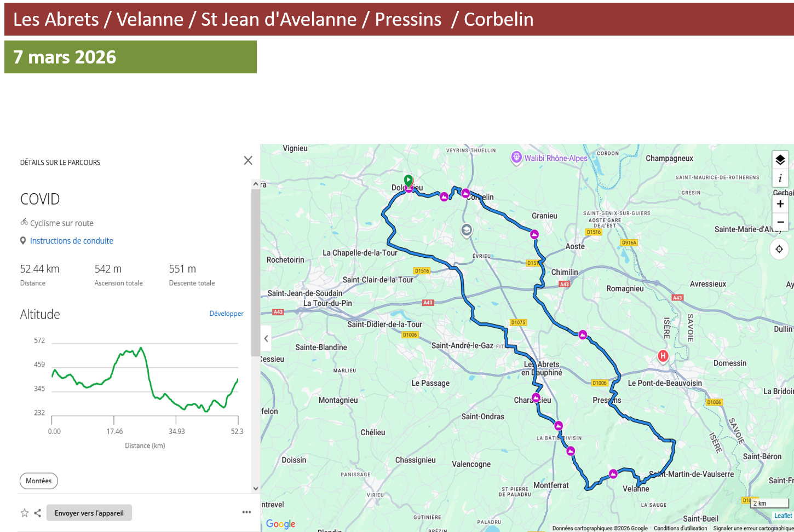Zoom out on the map

pos(780,222)
